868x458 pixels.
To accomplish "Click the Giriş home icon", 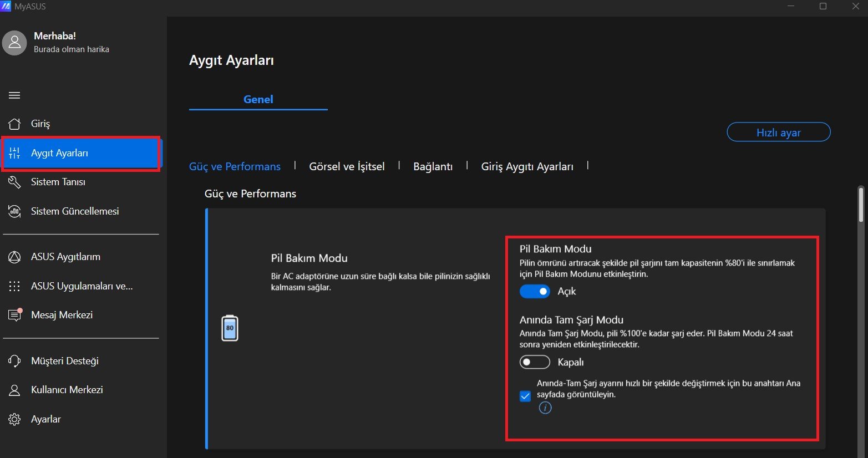I will (x=14, y=124).
